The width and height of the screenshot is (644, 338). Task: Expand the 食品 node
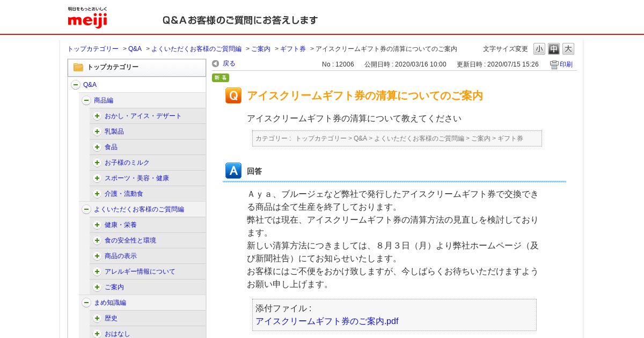(x=97, y=147)
